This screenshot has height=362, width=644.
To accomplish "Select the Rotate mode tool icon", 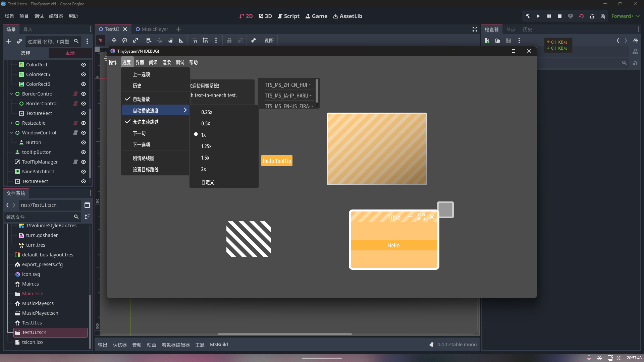I will [125, 40].
